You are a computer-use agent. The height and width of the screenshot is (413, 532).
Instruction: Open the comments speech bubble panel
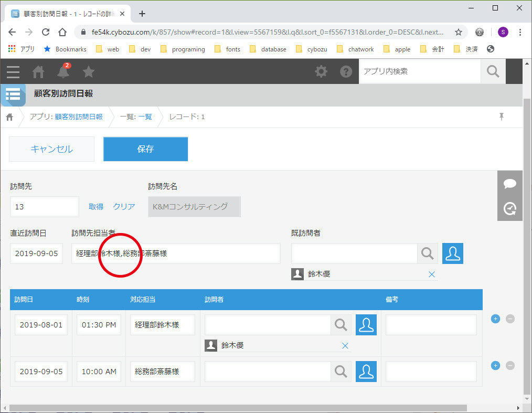[509, 184]
